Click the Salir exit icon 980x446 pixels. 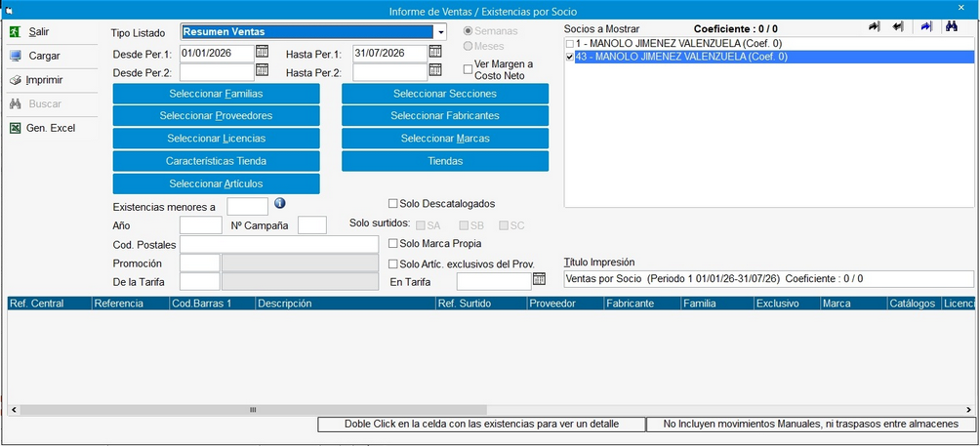click(15, 32)
